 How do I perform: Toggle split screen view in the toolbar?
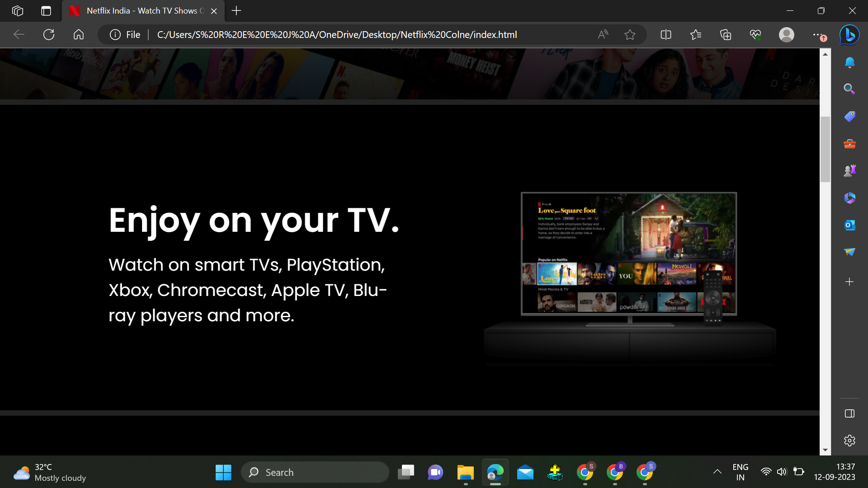[x=666, y=34]
